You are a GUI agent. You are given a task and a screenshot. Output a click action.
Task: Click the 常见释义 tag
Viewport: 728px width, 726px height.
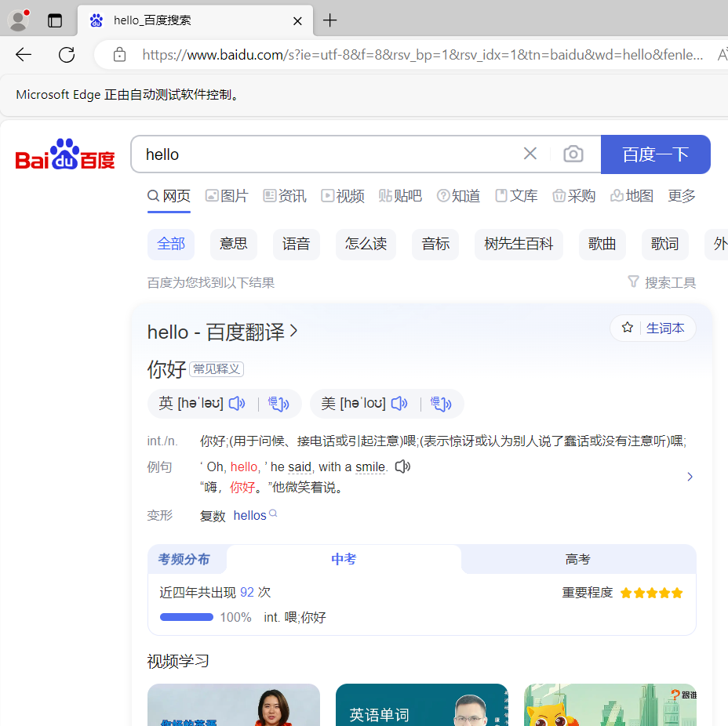coord(217,368)
